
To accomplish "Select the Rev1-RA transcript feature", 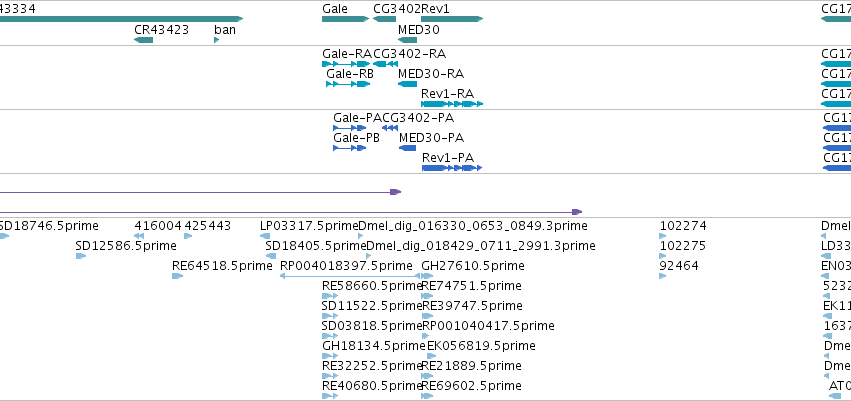I will [x=452, y=104].
